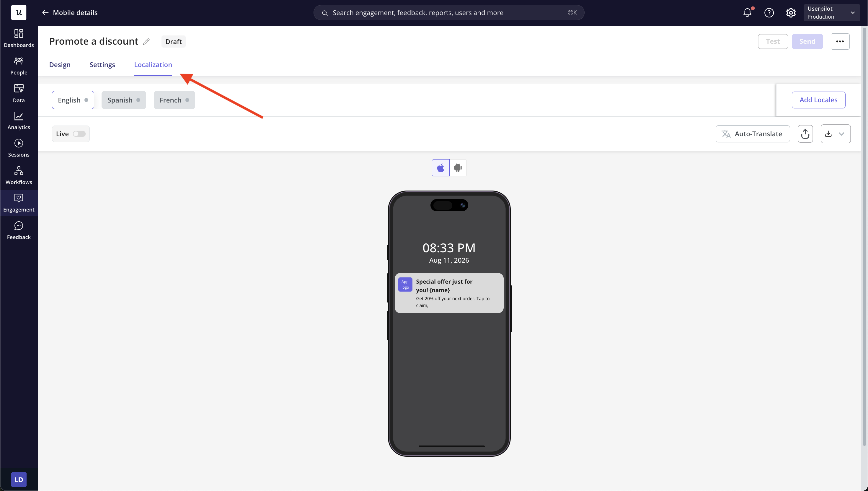The image size is (868, 491).
Task: Select the Localization tab
Action: coord(153,65)
